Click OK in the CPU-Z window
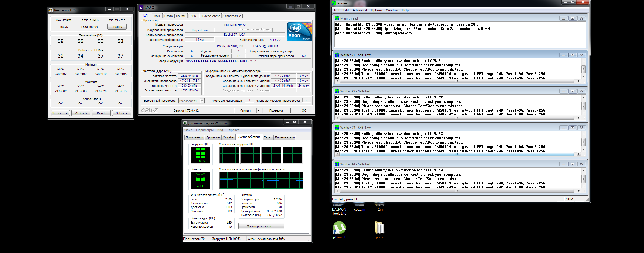The height and width of the screenshot is (253, 644). [x=304, y=110]
